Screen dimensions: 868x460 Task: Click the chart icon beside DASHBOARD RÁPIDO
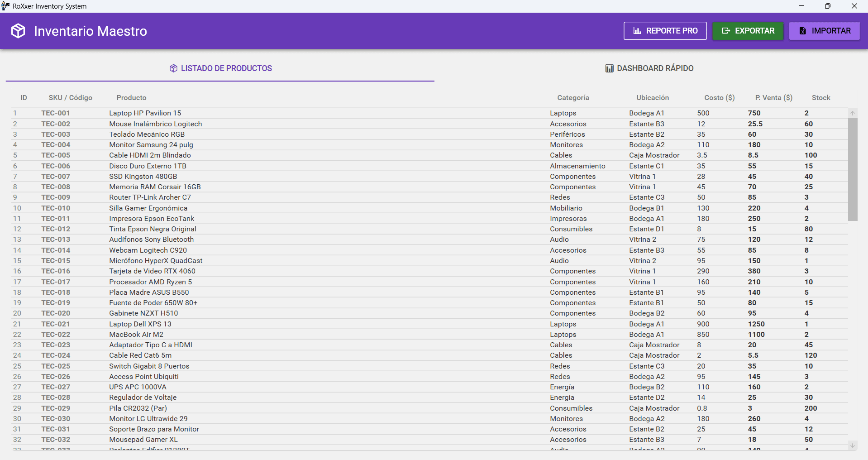point(610,68)
